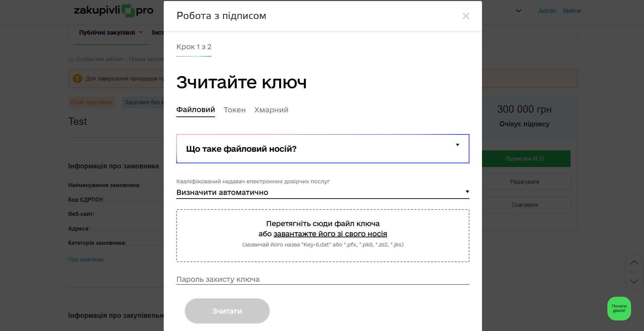
Task: Click the home breadcrumb icon
Action: [71, 59]
